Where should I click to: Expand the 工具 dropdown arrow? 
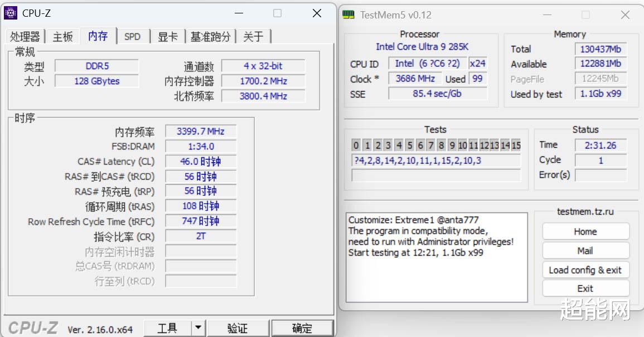pos(198,328)
